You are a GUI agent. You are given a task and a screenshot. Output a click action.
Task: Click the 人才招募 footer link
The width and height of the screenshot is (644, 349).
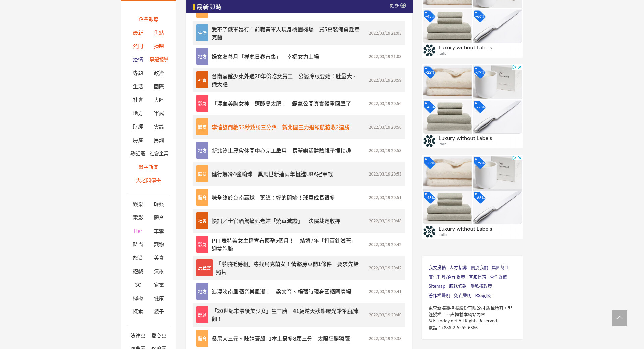(x=458, y=268)
